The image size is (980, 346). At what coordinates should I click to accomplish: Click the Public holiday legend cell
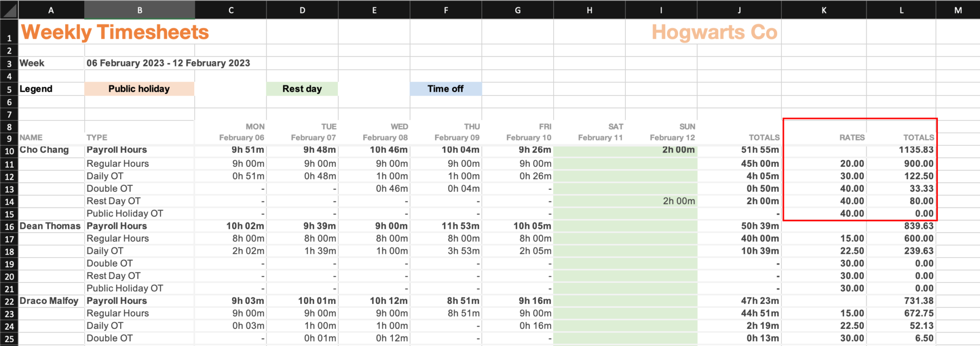click(x=139, y=89)
